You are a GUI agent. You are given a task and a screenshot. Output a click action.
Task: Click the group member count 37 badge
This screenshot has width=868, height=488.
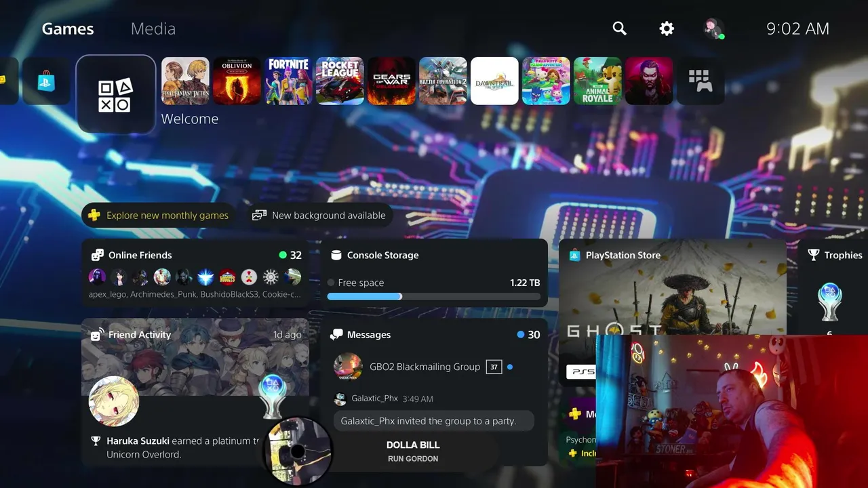point(494,367)
